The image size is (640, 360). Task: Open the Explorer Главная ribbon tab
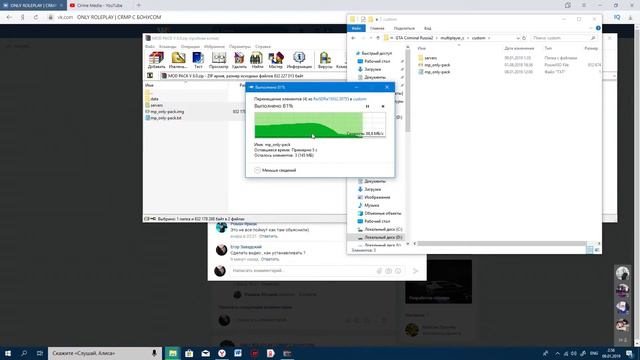point(377,28)
